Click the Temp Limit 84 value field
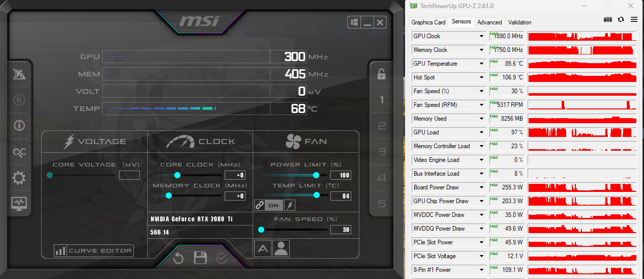Viewport: 644px width, 279px height. 341,196
